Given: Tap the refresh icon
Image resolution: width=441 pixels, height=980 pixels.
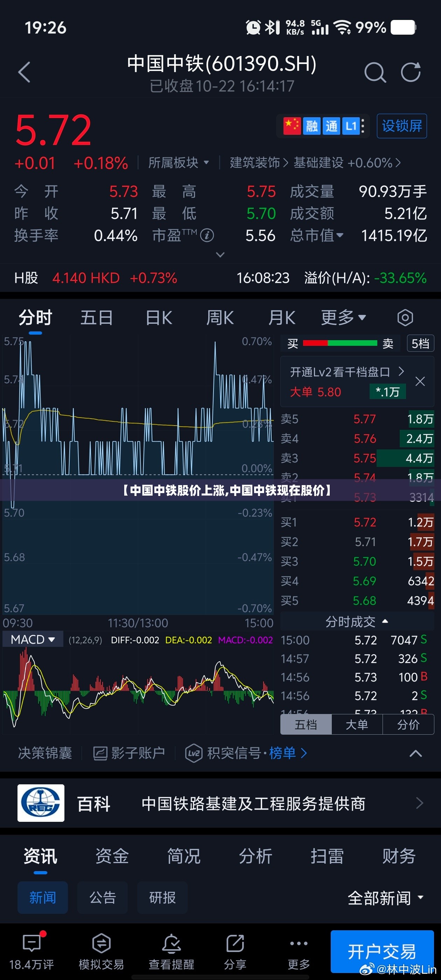Looking at the screenshot, I should click(x=411, y=72).
